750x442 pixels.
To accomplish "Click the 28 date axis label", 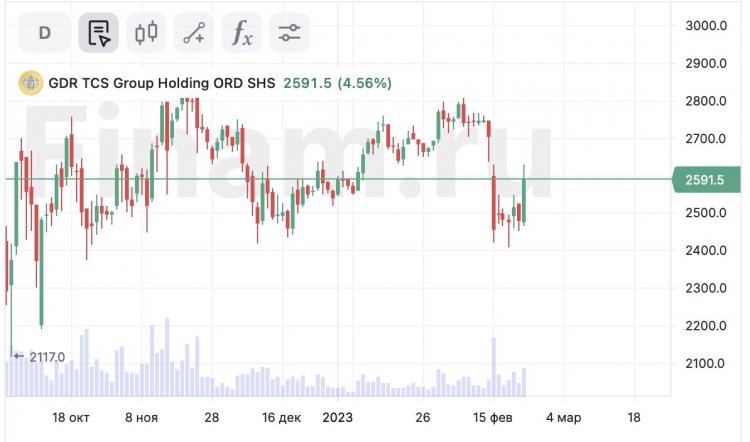I will pos(211,418).
